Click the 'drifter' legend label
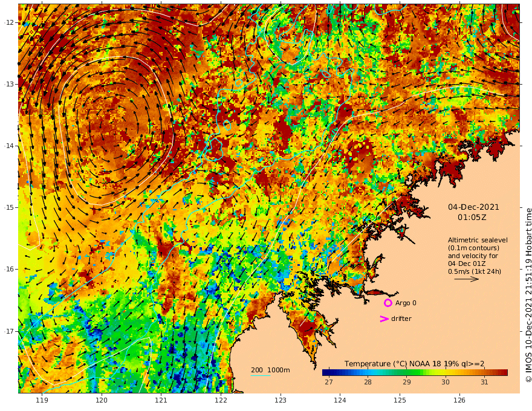 tap(401, 319)
